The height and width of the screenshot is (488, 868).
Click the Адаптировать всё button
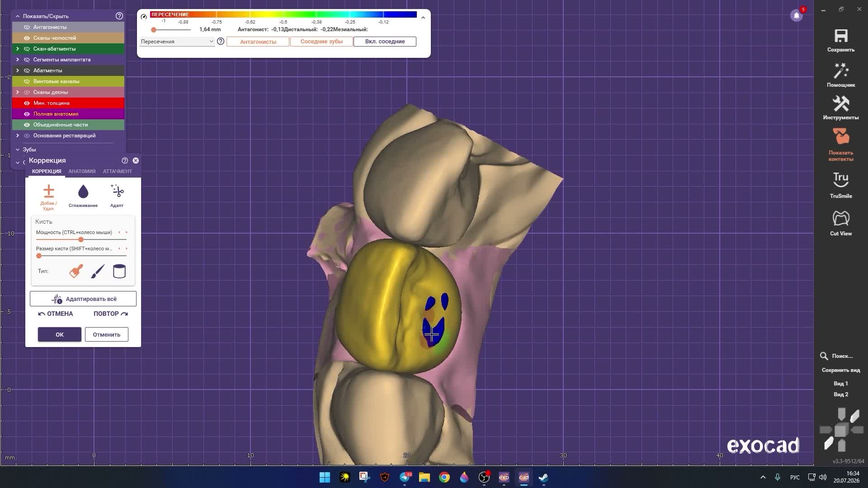83,299
